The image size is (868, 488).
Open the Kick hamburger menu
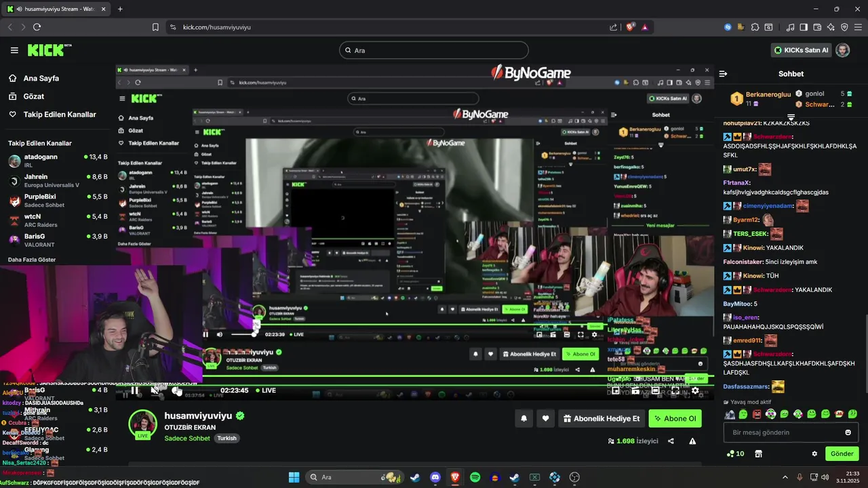(x=14, y=50)
